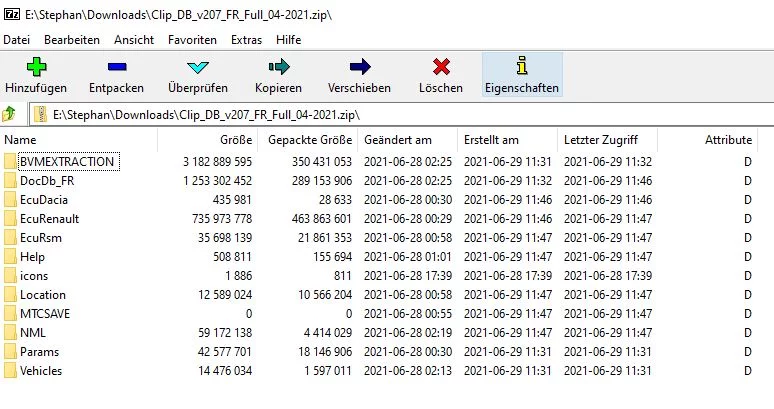Click the red X Löschen icon
Viewport: 774px width, 409px height.
pyautogui.click(x=441, y=67)
